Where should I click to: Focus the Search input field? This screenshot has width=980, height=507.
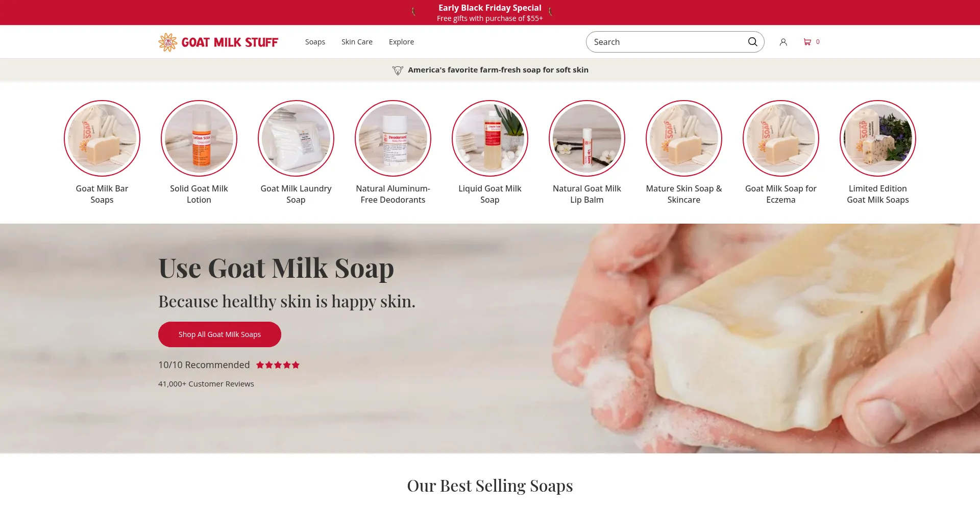668,42
